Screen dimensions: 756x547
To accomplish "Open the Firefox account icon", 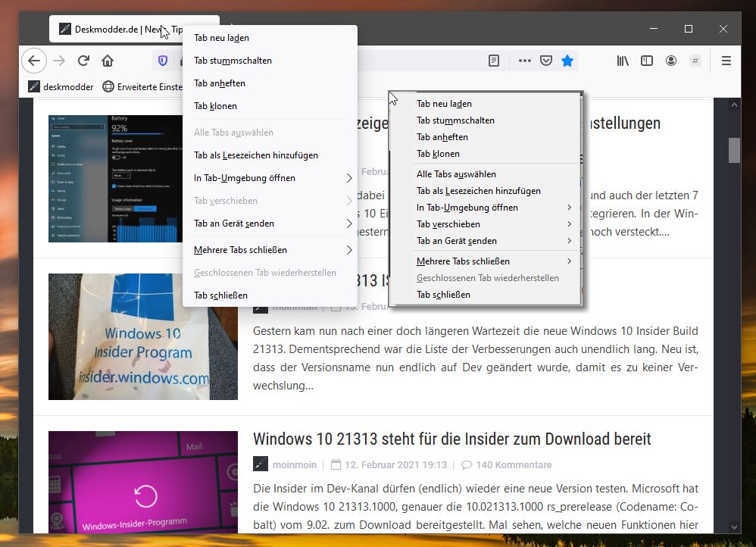I will coord(670,61).
